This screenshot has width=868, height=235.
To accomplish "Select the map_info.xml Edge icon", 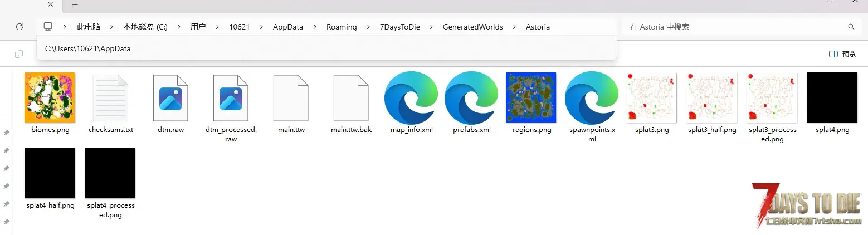I will pyautogui.click(x=411, y=97).
